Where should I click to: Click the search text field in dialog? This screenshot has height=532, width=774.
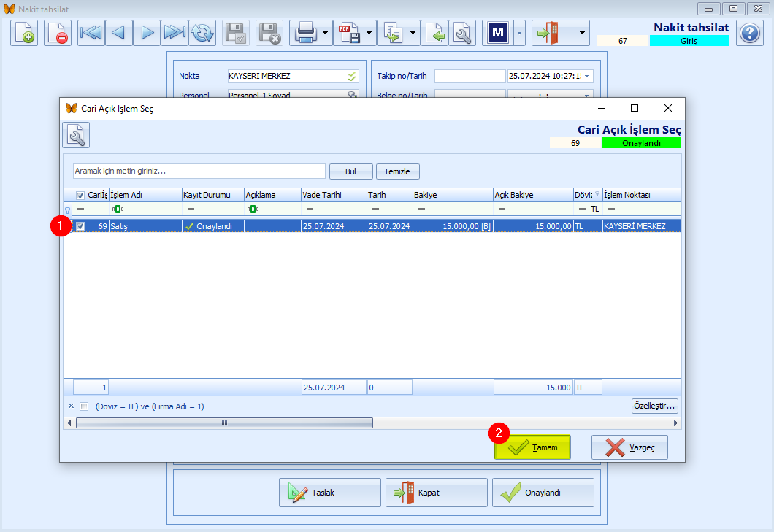click(x=199, y=171)
